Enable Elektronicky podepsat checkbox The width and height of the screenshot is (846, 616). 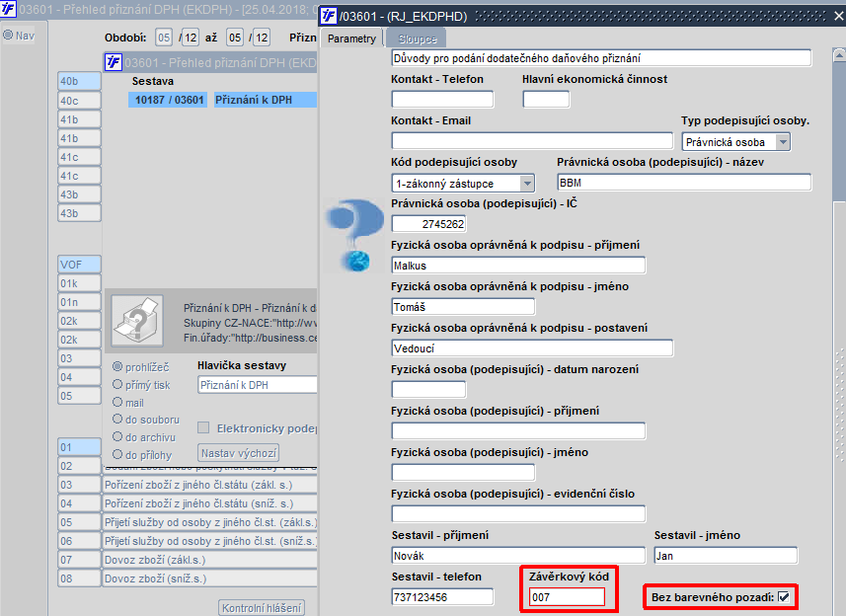tap(203, 427)
